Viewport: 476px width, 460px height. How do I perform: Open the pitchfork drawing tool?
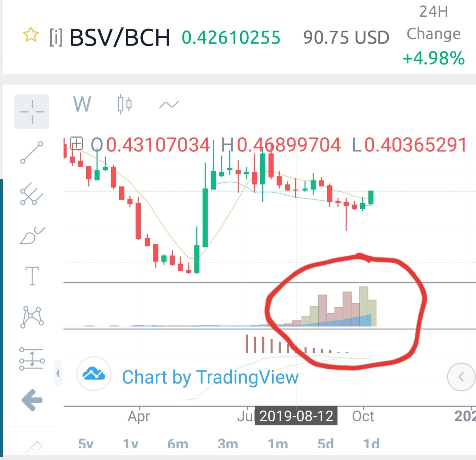[x=32, y=194]
